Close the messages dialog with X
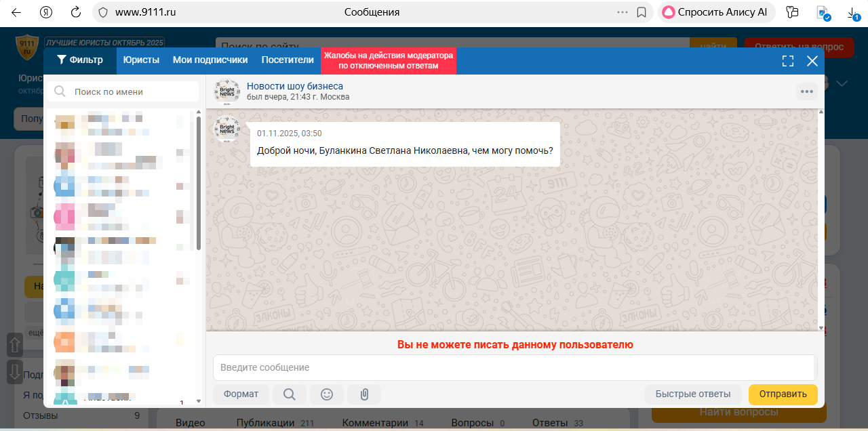The width and height of the screenshot is (868, 431). [812, 61]
